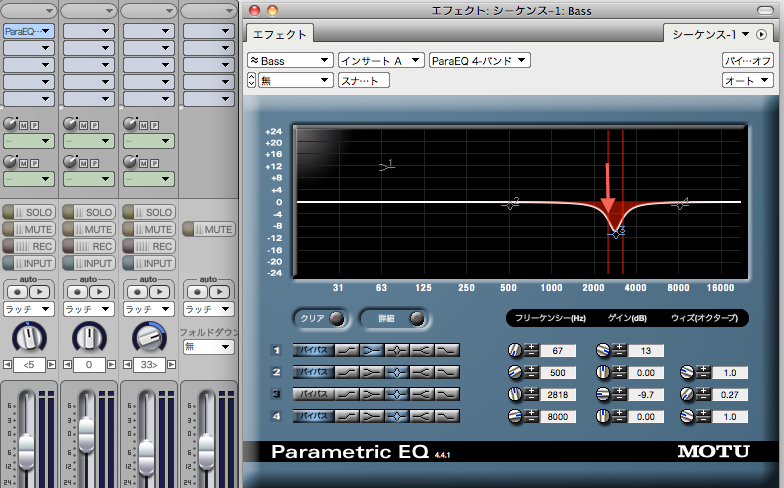Select the エフェクト tab
Viewport: 784px width, 488px height.
(x=280, y=34)
